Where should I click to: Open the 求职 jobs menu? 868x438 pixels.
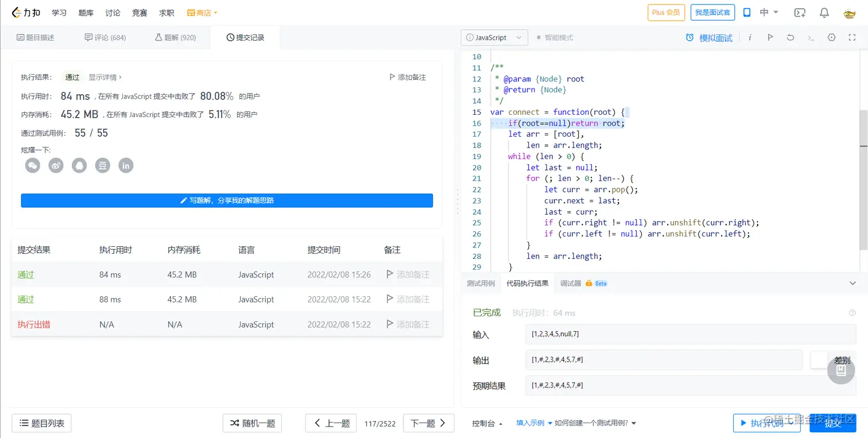166,13
